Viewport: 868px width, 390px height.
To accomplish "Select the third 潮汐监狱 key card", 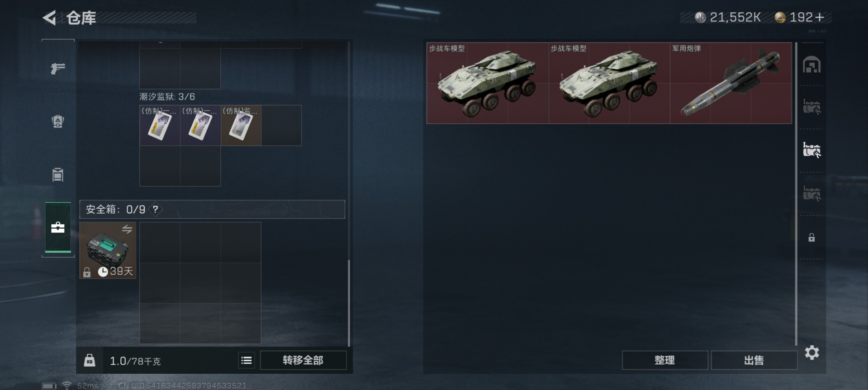I will pos(241,125).
